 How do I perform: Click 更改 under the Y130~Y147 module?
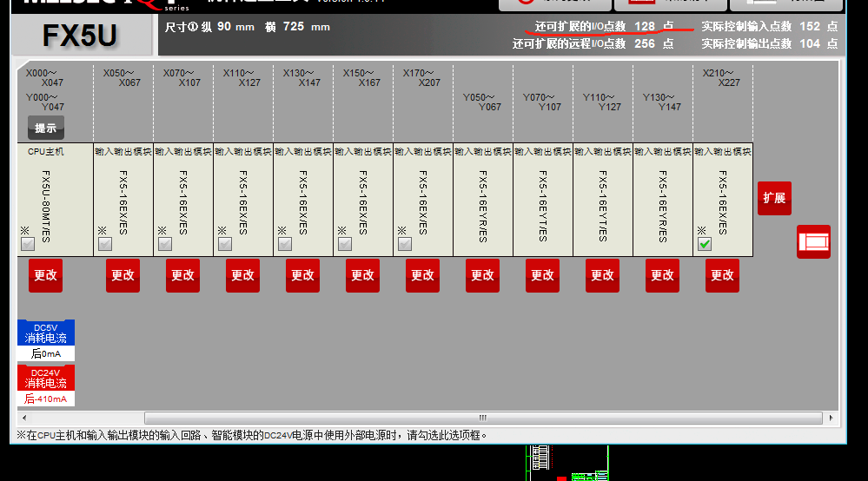(x=662, y=275)
